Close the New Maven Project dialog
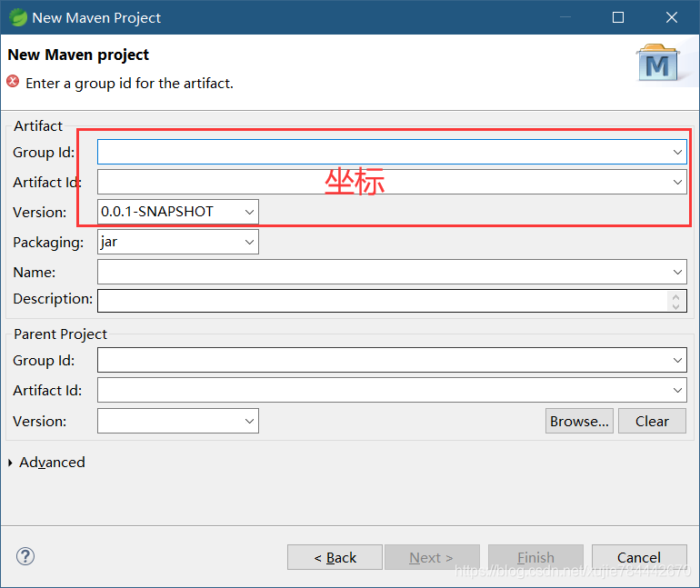 pos(672,17)
